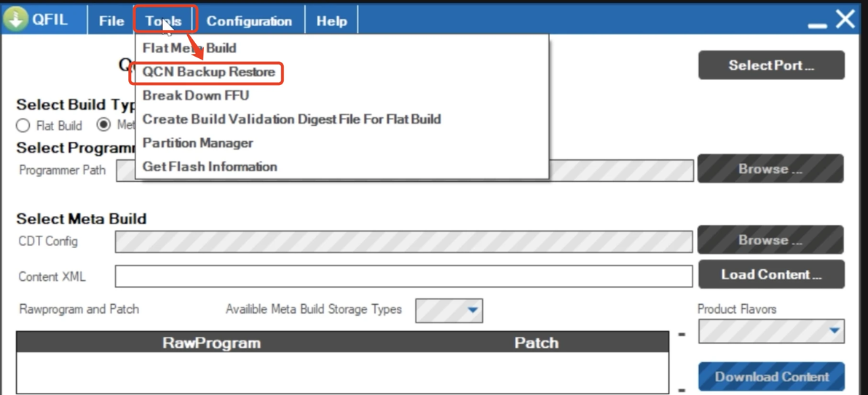Viewport: 868px width, 395px height.
Task: Open the Configuration menu
Action: 249,21
